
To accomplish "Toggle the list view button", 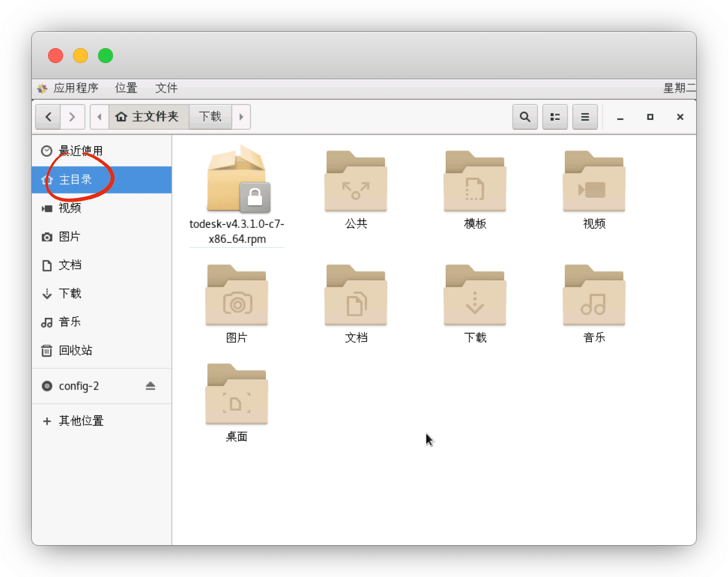I will [x=555, y=117].
